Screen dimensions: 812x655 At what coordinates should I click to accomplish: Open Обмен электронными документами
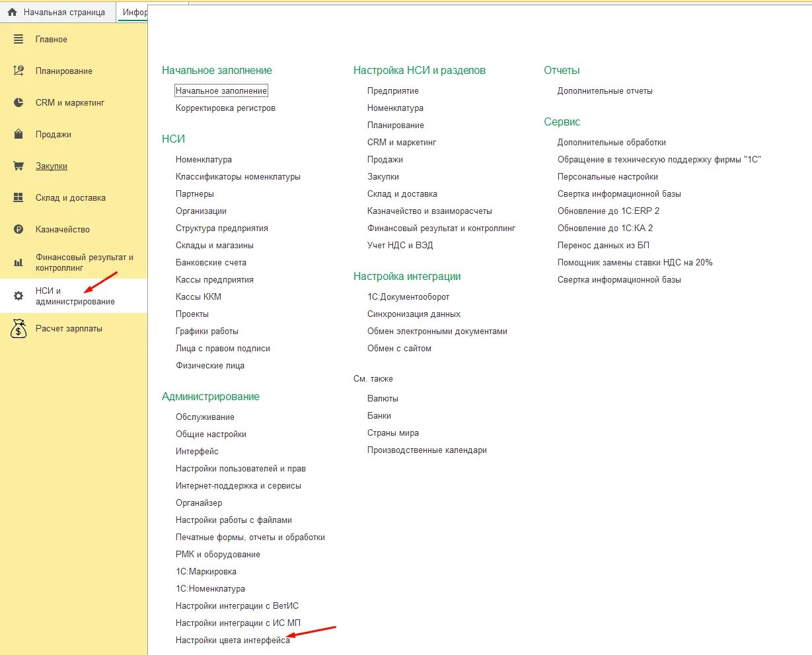coord(437,331)
